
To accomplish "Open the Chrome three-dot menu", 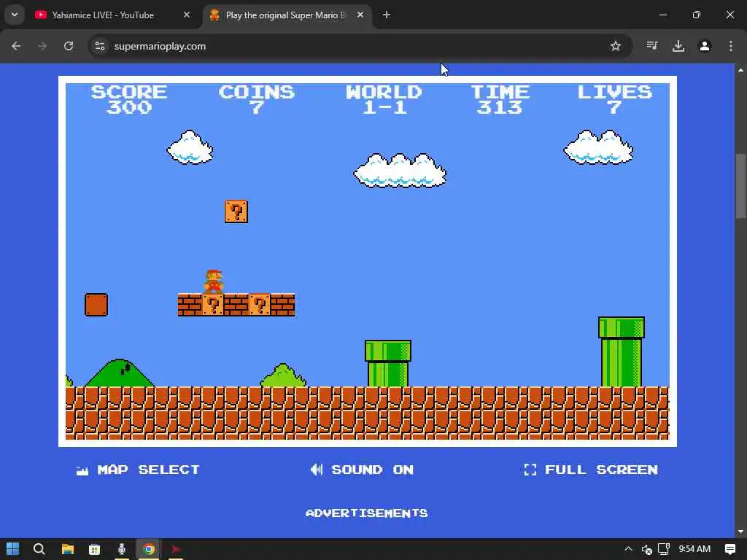I will [x=731, y=46].
